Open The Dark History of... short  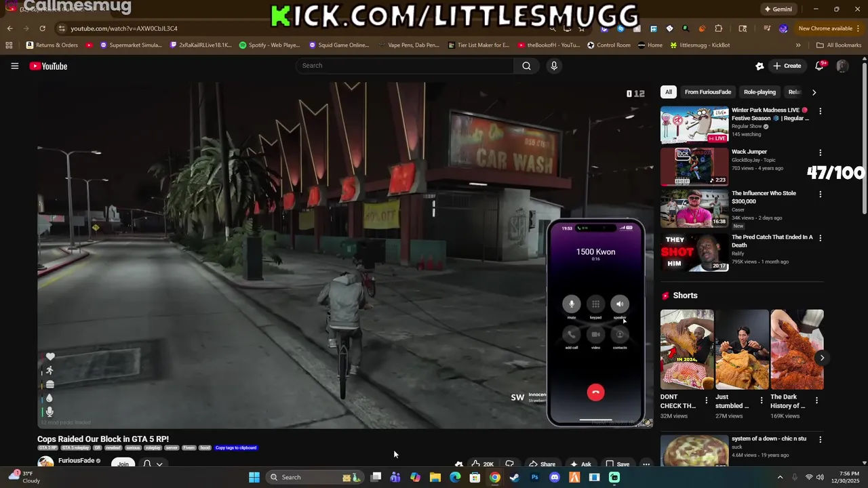pos(797,350)
